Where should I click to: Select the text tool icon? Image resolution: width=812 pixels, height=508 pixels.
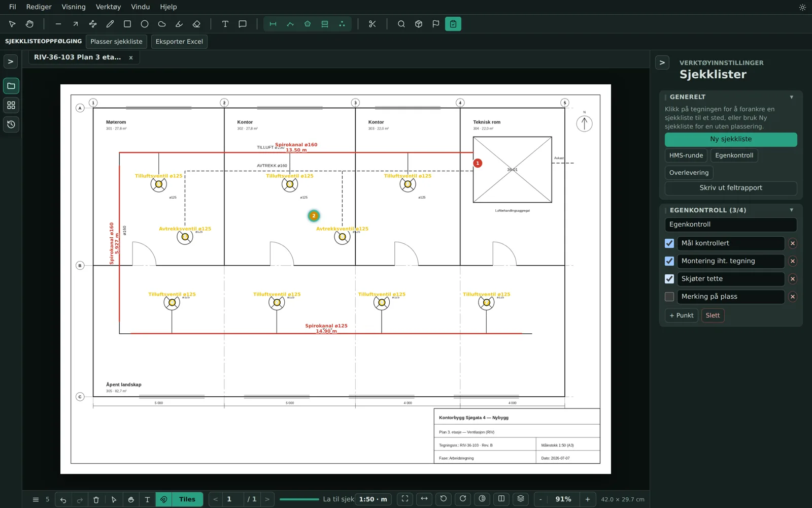point(225,24)
